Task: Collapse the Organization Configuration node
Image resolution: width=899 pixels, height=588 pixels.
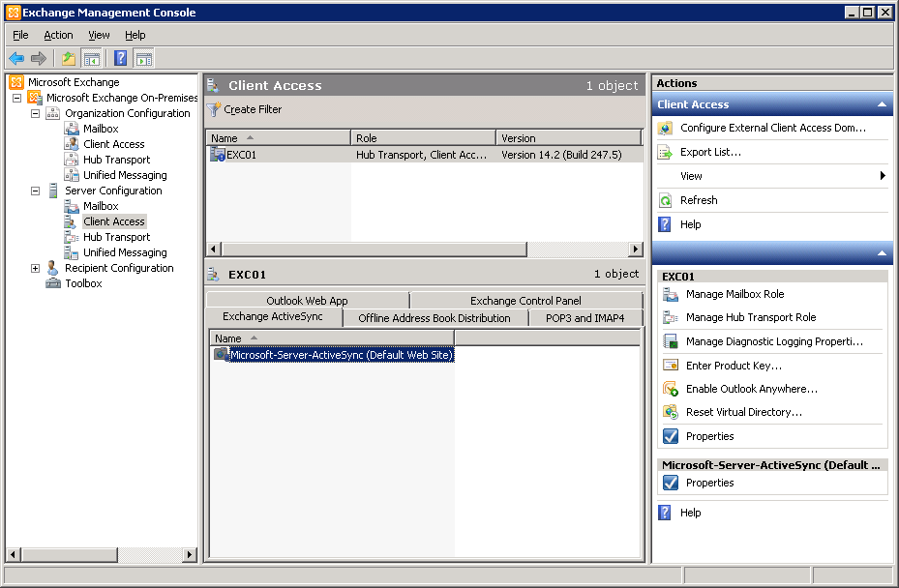Action: (35, 113)
